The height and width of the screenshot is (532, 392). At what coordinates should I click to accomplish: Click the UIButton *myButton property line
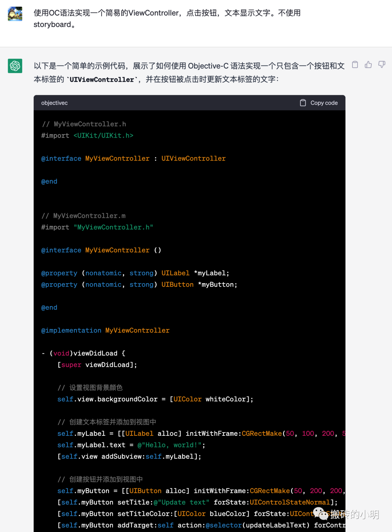[x=139, y=285]
